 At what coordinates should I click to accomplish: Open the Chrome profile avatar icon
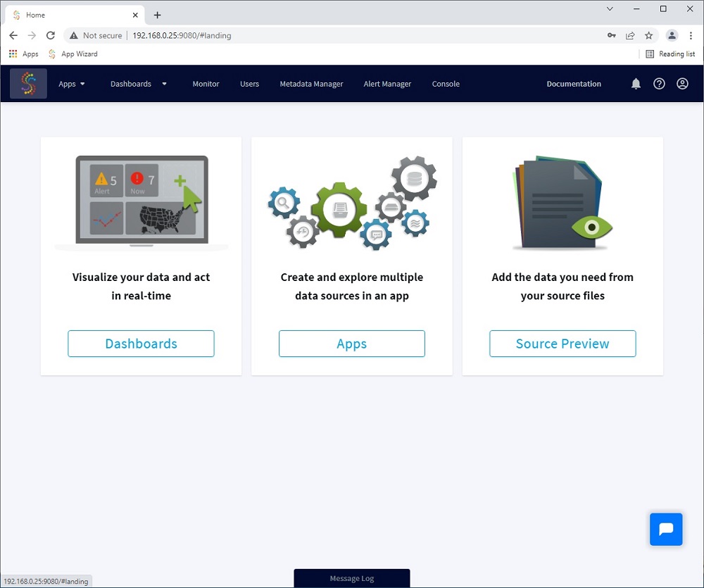[672, 35]
